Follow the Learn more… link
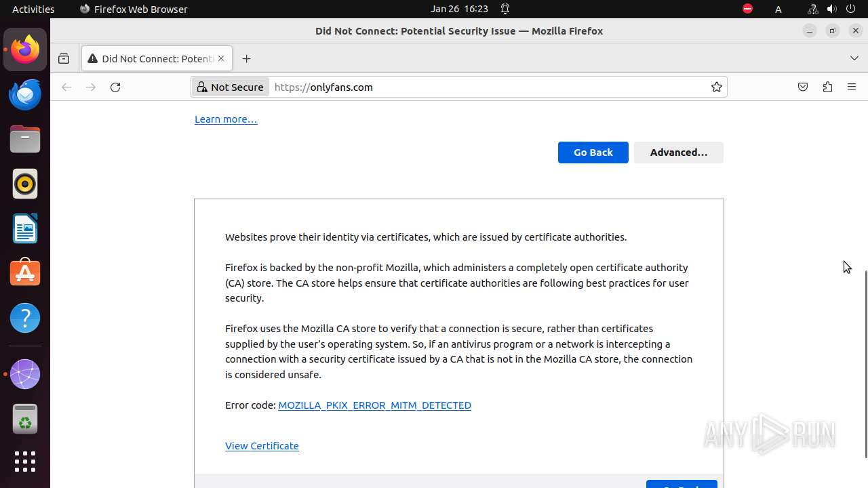The image size is (868, 488). point(226,119)
